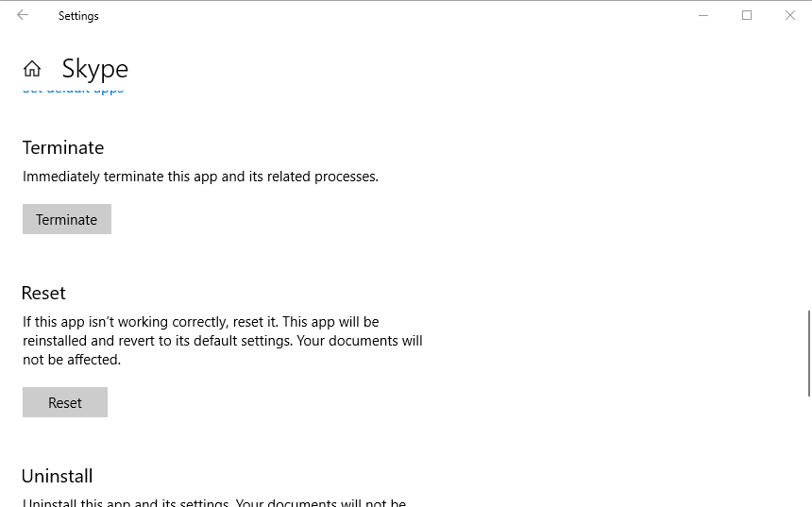The width and height of the screenshot is (812, 507).
Task: Click the Terminate button
Action: click(x=67, y=219)
